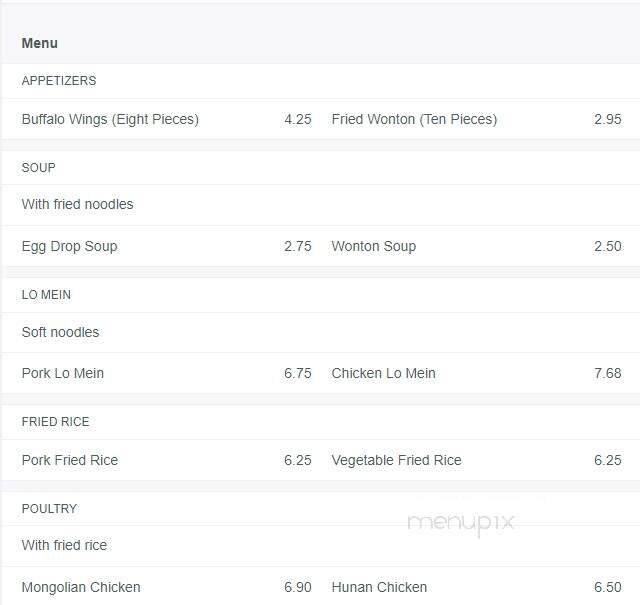Click the Chicken Lo Mein item
640x605 pixels.
pyautogui.click(x=384, y=373)
